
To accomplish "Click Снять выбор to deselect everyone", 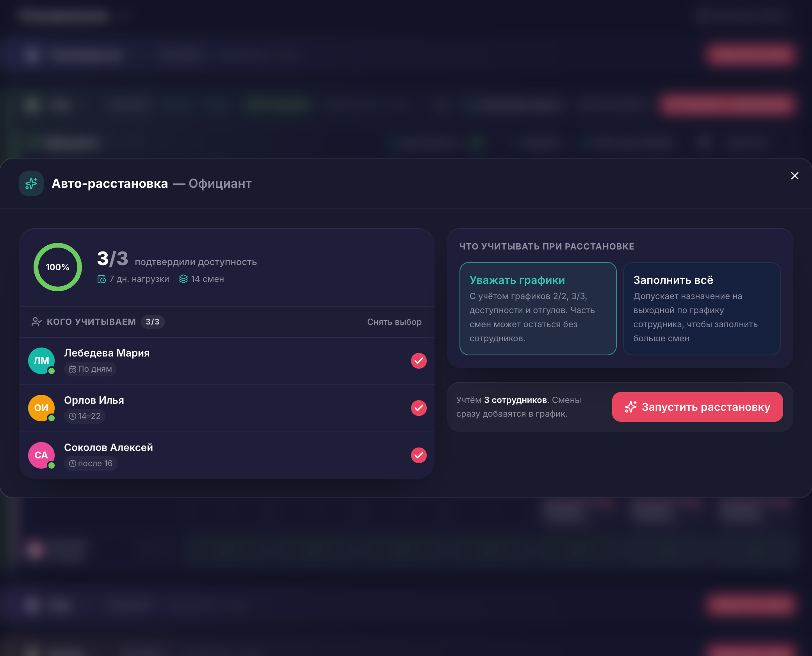I will (x=394, y=322).
